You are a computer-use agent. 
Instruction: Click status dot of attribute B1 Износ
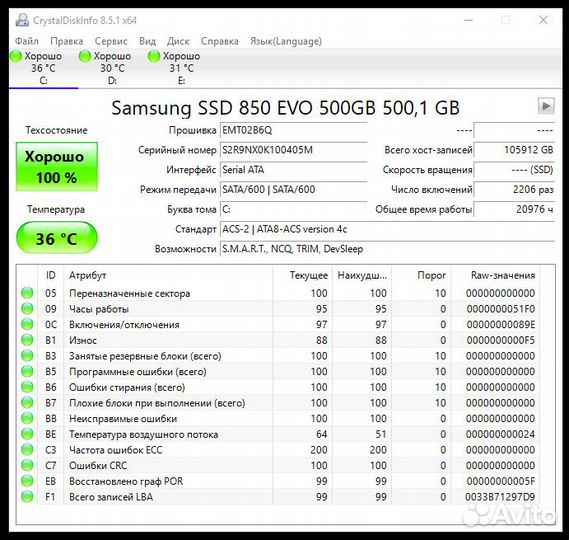point(27,340)
